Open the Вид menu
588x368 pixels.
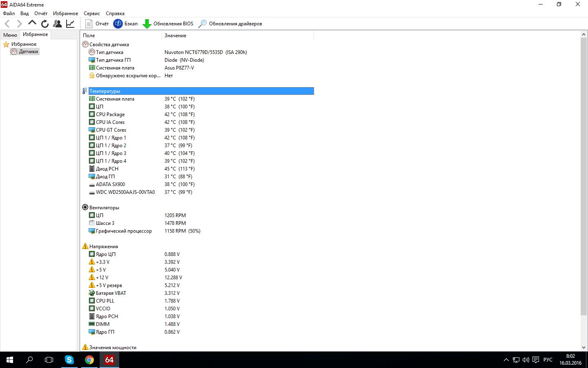(x=24, y=13)
